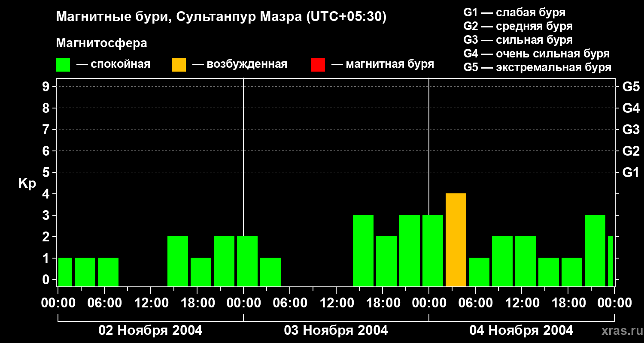Select the "04 Ноября 2004" date label
This screenshot has width=644, height=343.
point(521,330)
